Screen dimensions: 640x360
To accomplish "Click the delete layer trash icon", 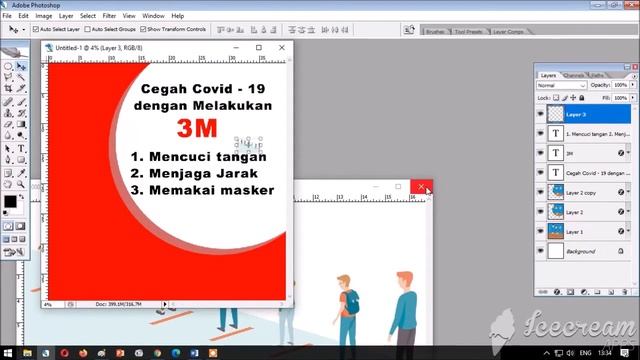I will (624, 292).
